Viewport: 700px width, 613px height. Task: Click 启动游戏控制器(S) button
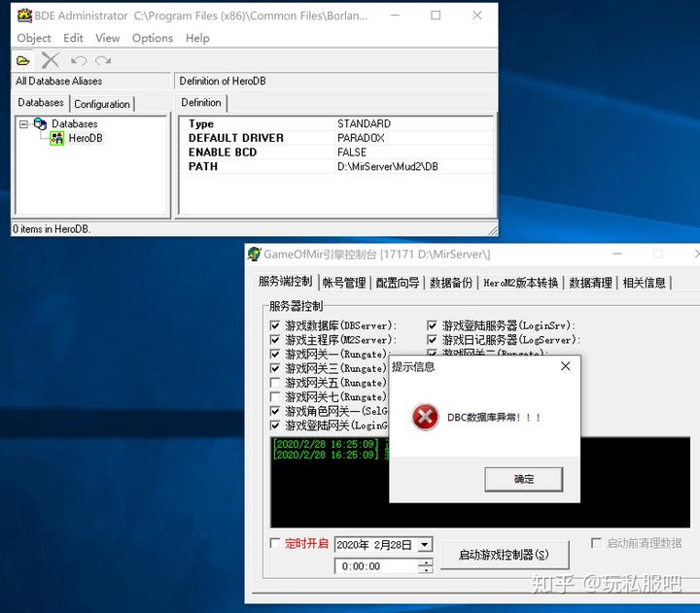[x=505, y=555]
